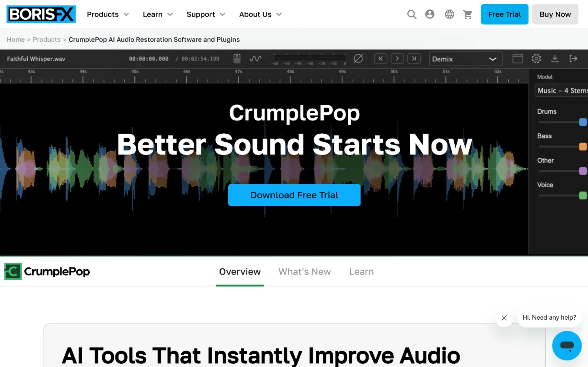Switch to the Overview tab
The height and width of the screenshot is (367, 588).
[x=240, y=272]
